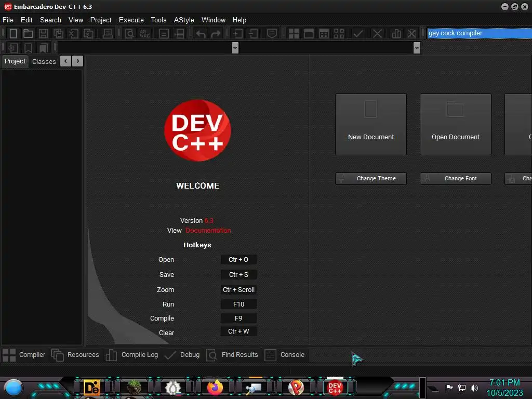The image size is (532, 399).
Task: Click the Redo arrow icon
Action: tap(216, 33)
